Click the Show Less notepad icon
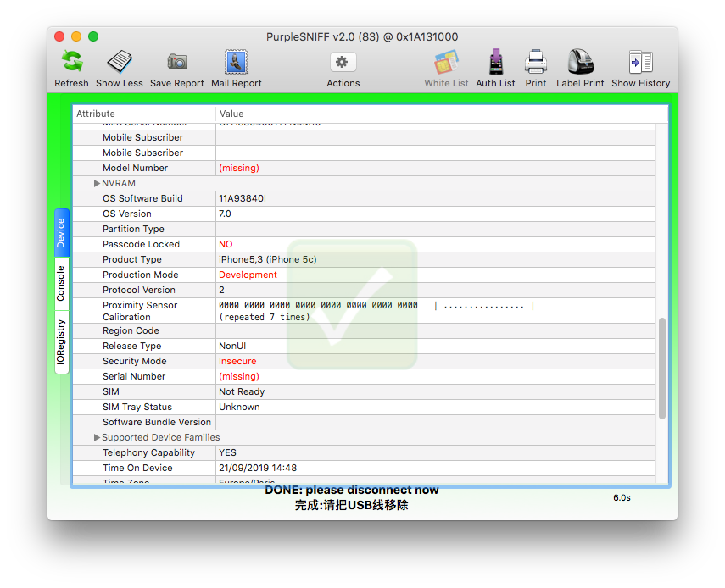 click(120, 62)
